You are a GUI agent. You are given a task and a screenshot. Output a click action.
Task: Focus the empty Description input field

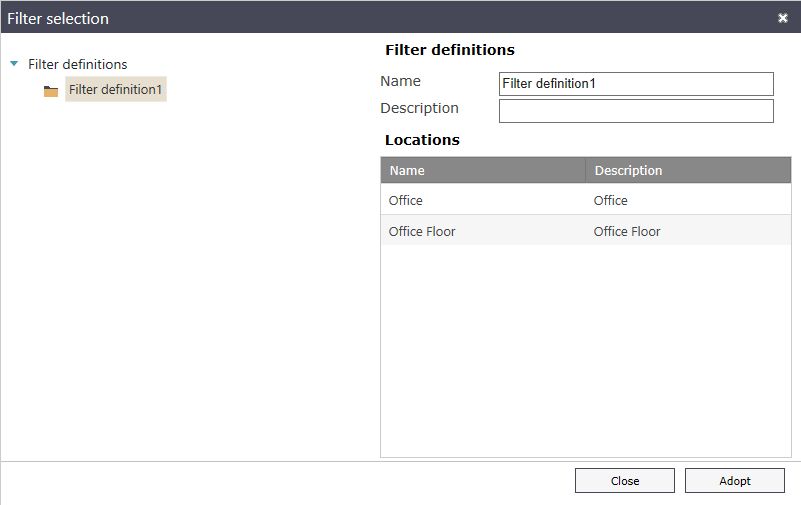tap(636, 111)
